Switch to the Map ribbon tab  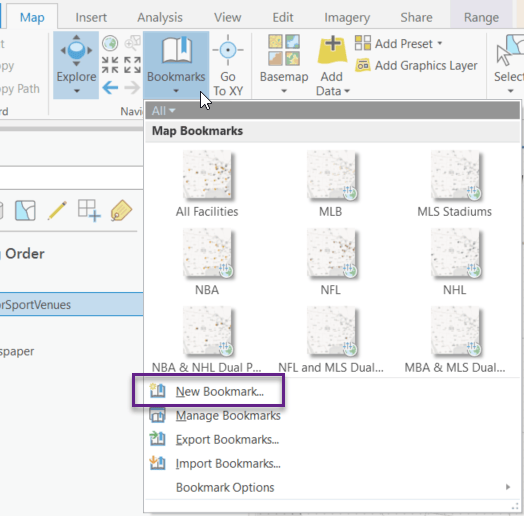[32, 17]
